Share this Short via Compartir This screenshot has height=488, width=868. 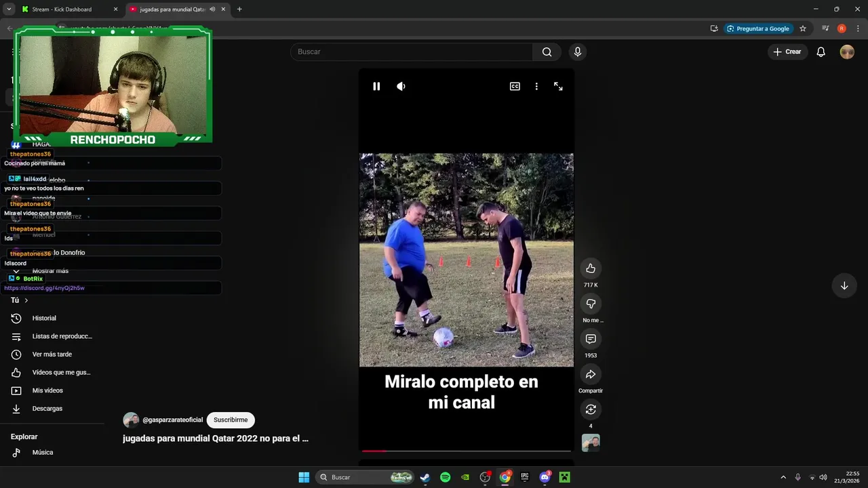pos(591,374)
